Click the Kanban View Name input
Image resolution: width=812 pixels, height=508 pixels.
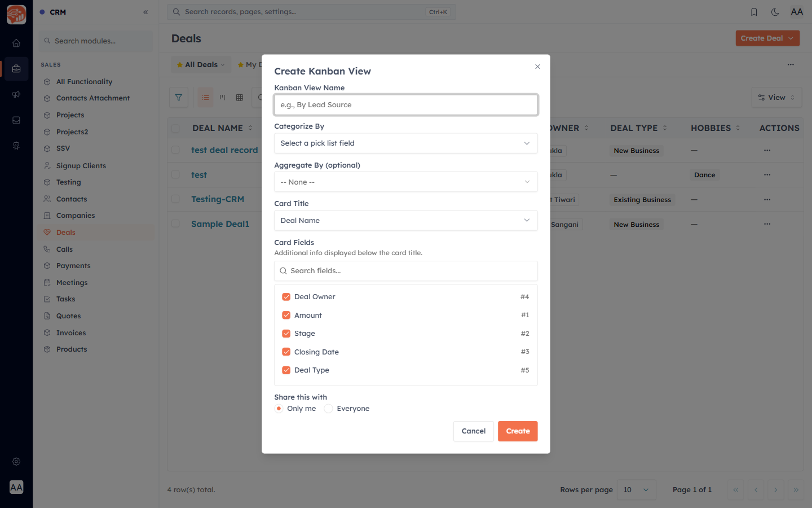click(406, 105)
